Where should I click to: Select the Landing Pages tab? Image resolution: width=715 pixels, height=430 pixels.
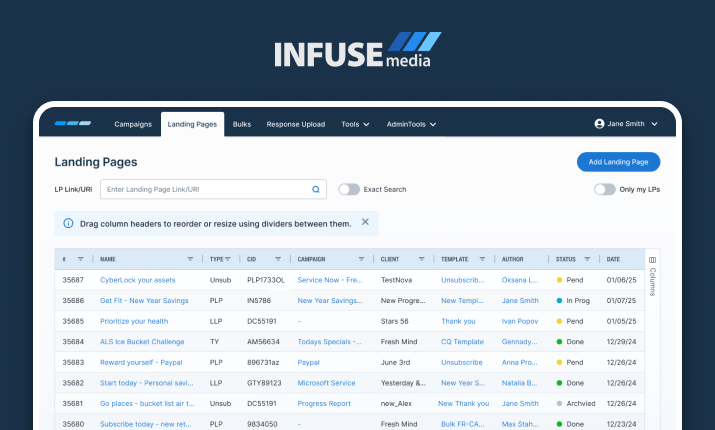pyautogui.click(x=192, y=124)
